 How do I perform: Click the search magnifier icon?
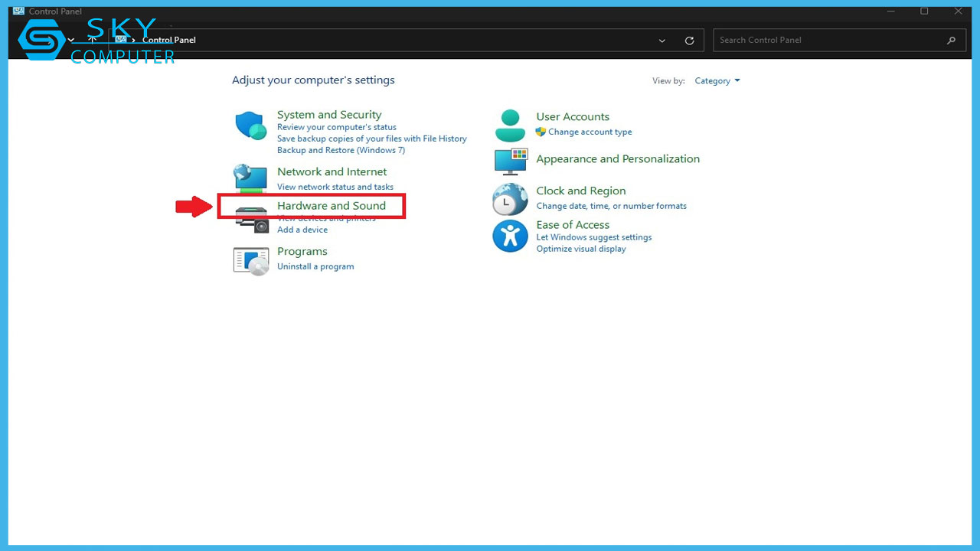point(951,40)
